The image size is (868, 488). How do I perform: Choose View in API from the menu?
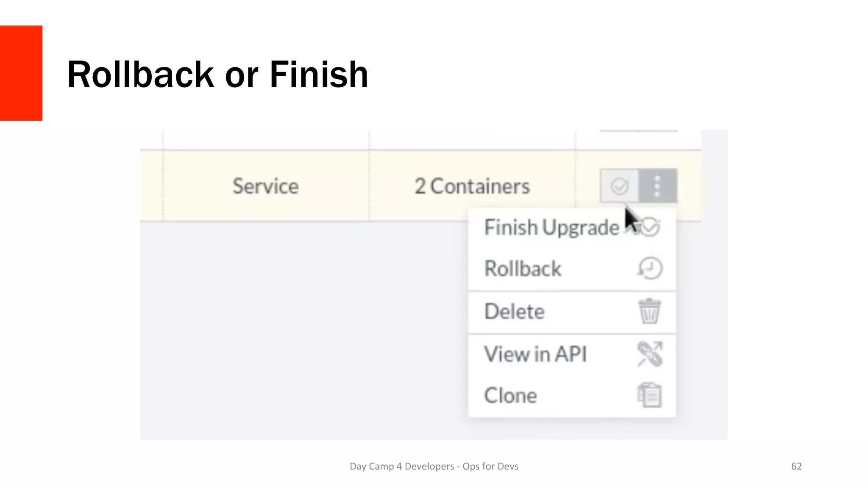click(535, 354)
